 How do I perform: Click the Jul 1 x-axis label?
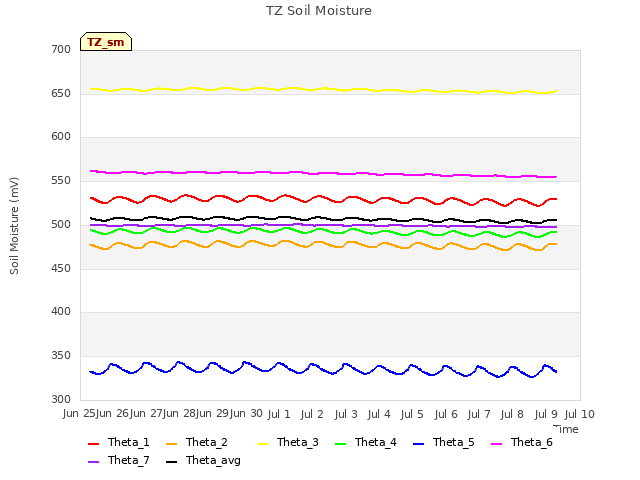[279, 414]
